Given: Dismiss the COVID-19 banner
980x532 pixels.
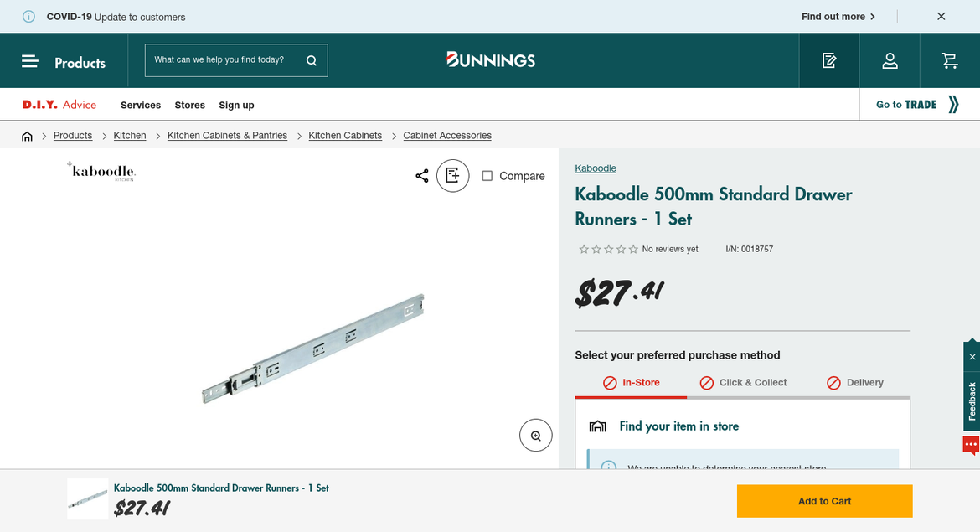Looking at the screenshot, I should 941,17.
